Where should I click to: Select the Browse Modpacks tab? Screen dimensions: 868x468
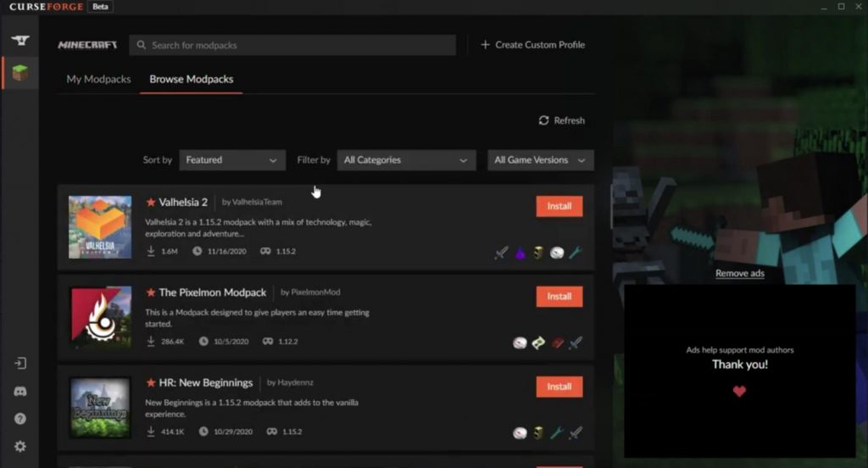pos(191,79)
